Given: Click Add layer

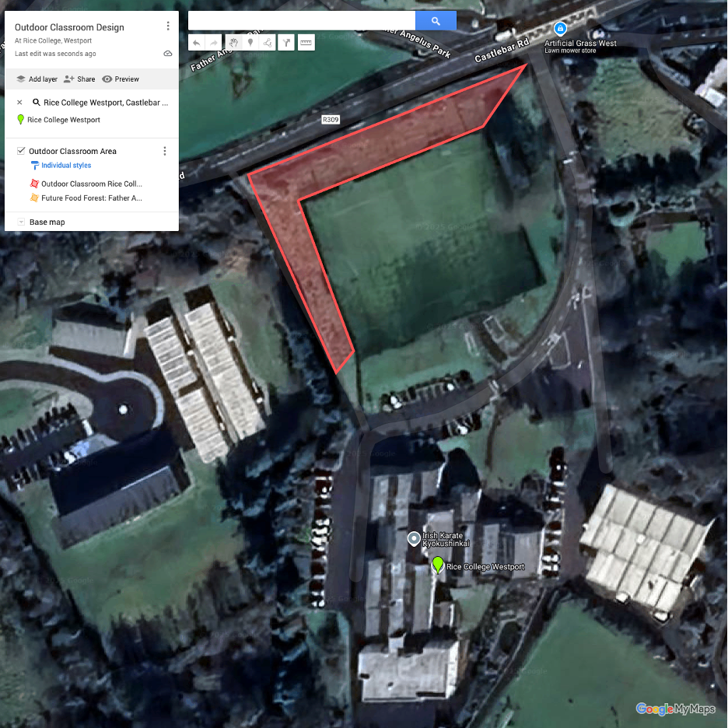Looking at the screenshot, I should tap(37, 79).
